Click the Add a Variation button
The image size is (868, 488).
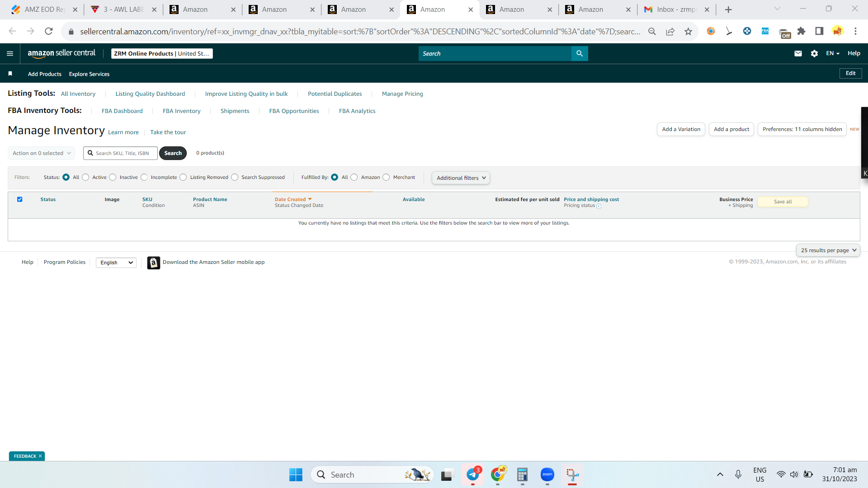tap(681, 129)
